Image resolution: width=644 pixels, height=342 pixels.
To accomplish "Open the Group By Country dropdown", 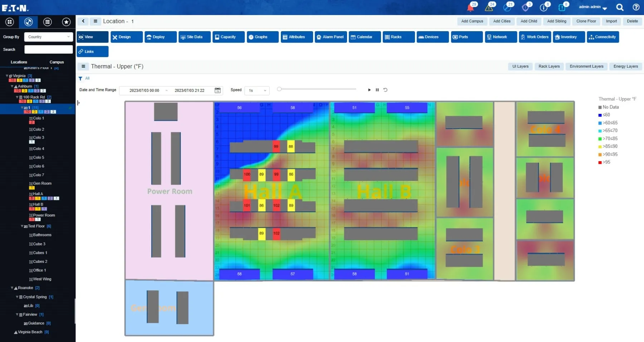I will point(48,37).
